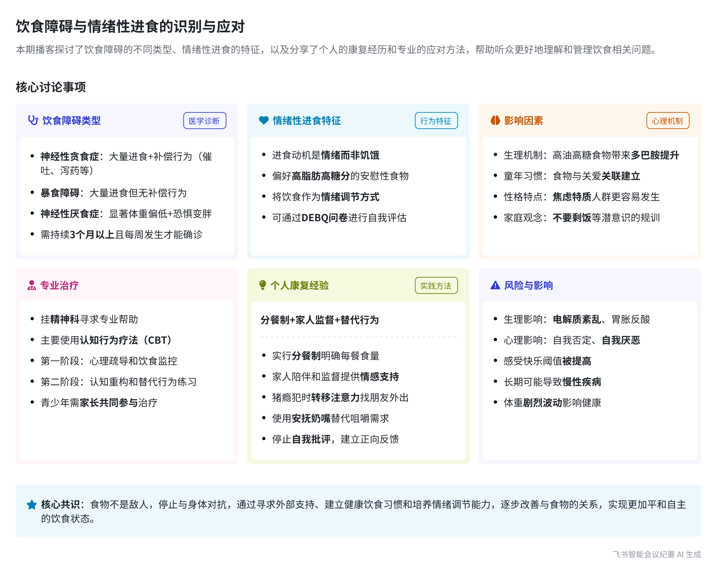Image resolution: width=728 pixels, height=576 pixels.
Task: Click the heart icon beside 情绪性进食特征
Action: coord(264,121)
